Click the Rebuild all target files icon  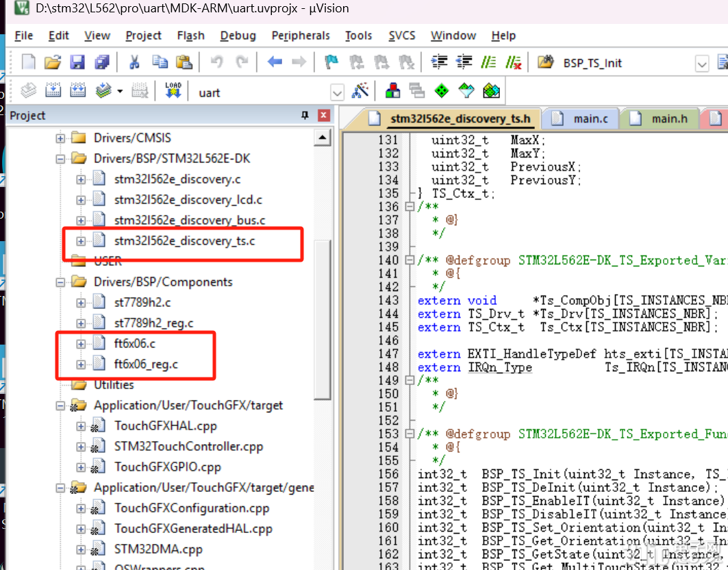click(x=77, y=90)
